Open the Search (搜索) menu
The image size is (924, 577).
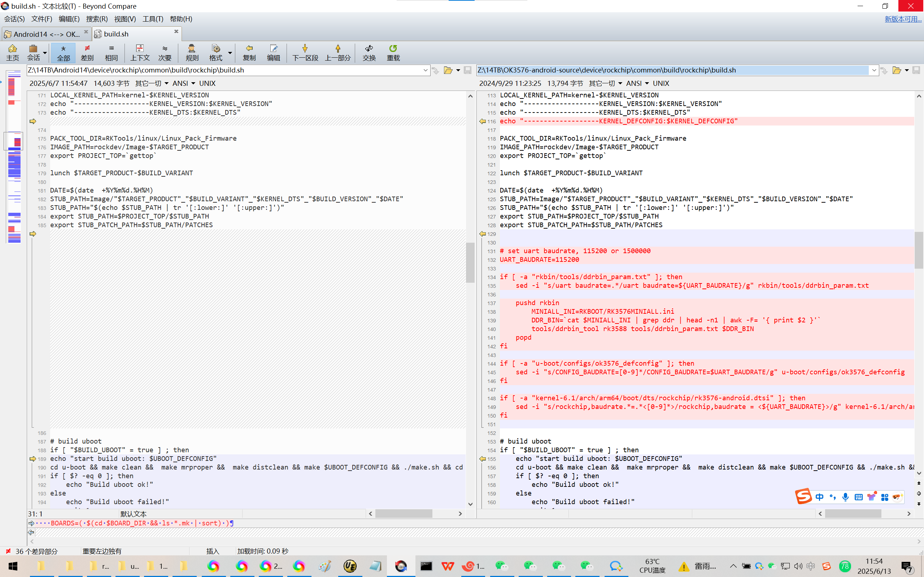pos(97,19)
